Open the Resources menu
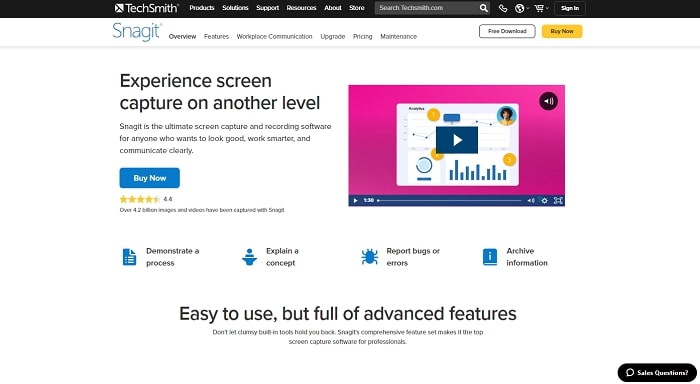700x384 pixels. click(x=301, y=8)
